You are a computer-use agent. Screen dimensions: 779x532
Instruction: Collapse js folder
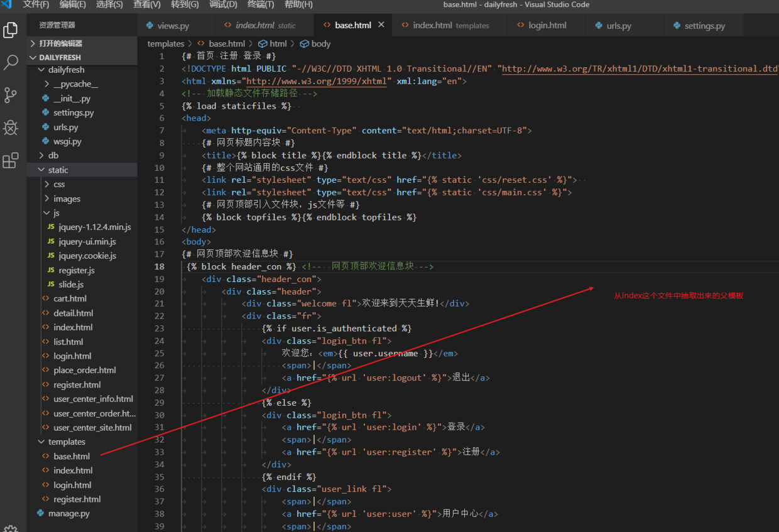82,213
